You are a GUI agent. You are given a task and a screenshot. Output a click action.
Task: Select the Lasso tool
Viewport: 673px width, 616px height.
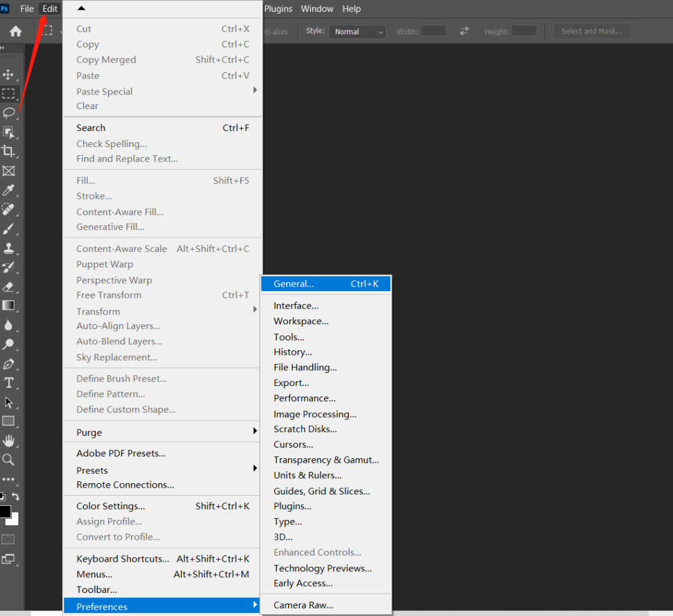[x=9, y=113]
